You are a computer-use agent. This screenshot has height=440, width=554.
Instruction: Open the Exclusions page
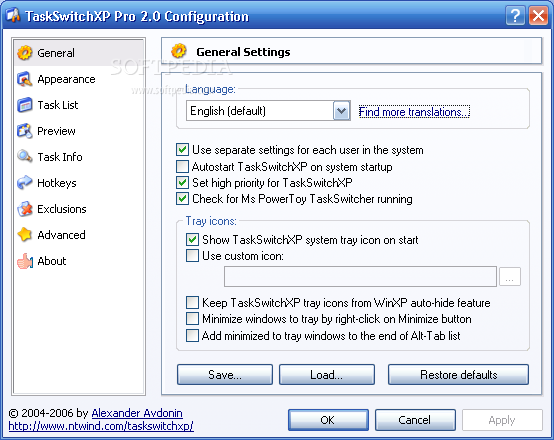click(x=61, y=209)
